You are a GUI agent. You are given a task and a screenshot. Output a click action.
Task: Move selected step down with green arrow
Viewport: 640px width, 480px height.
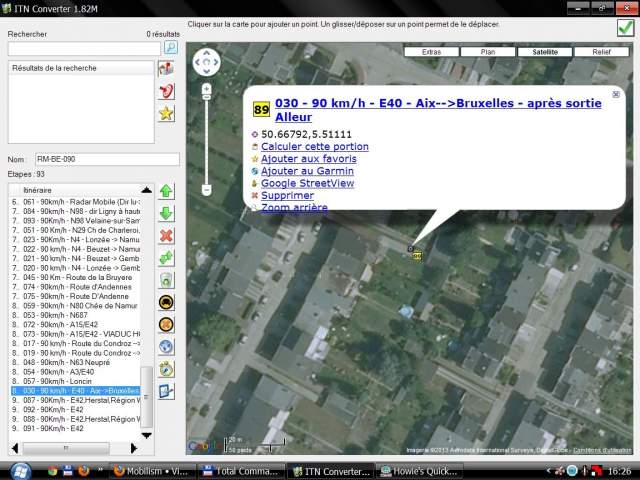pyautogui.click(x=166, y=213)
